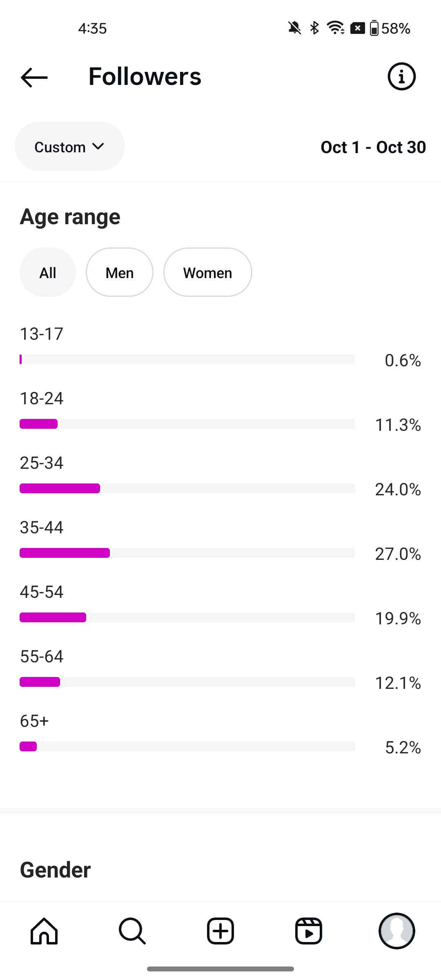Open the info icon for Followers
The height and width of the screenshot is (980, 441).
(x=401, y=76)
